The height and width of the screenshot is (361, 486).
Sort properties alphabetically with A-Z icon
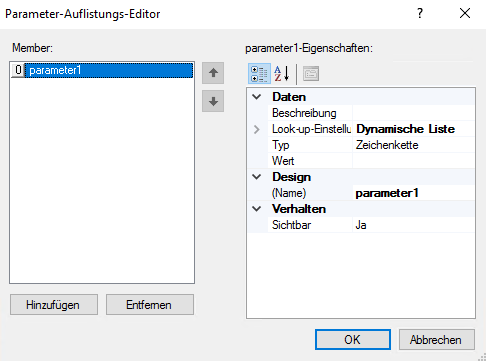click(282, 74)
